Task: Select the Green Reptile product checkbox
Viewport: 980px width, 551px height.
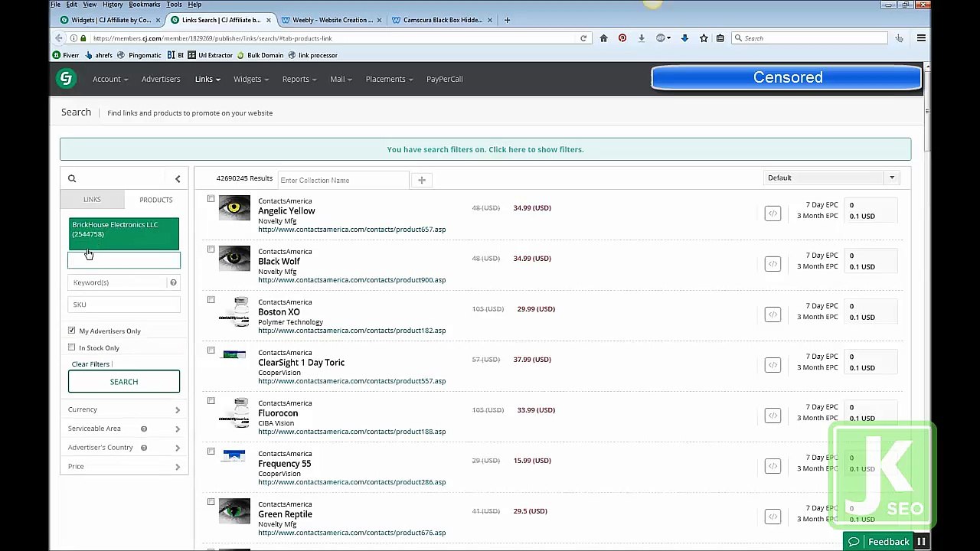Action: [211, 502]
